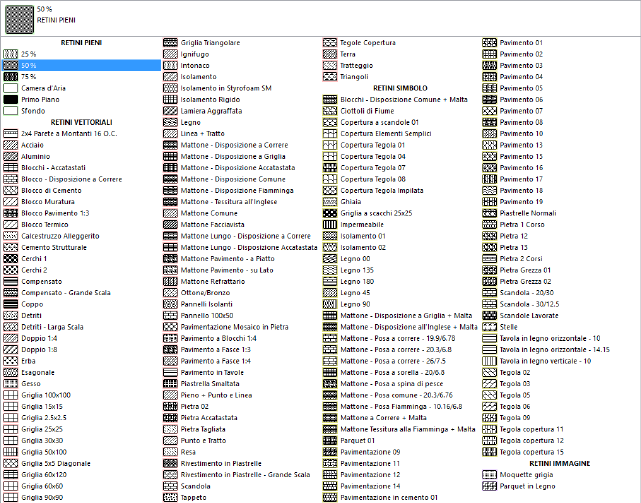
Task: Select the highlighted 50 % fill row
Action: (81, 65)
